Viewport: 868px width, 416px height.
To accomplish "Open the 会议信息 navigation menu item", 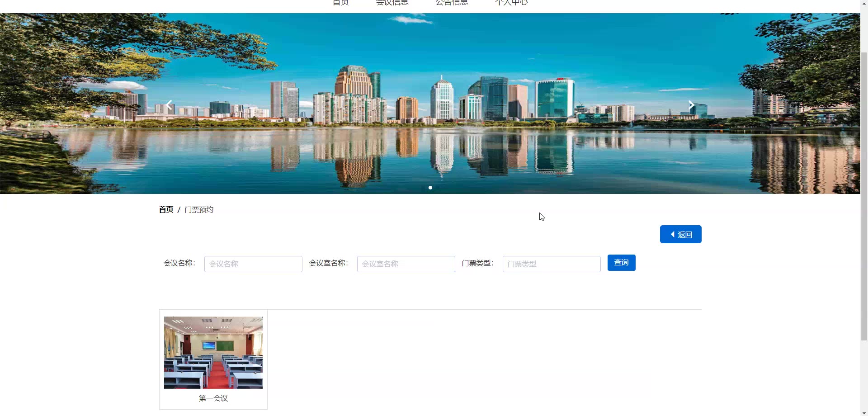I will [392, 3].
